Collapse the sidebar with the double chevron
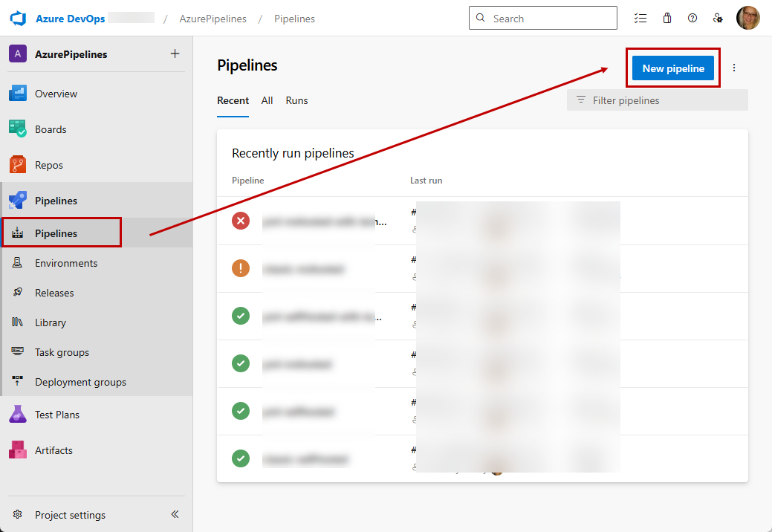 point(175,514)
